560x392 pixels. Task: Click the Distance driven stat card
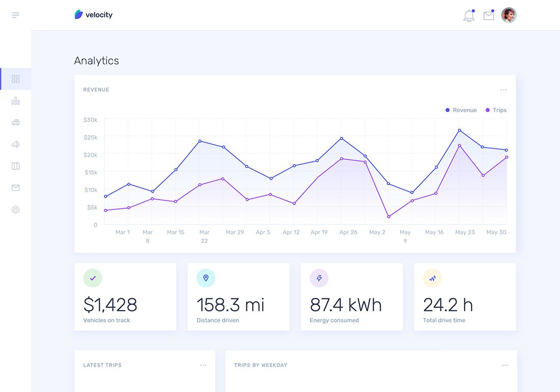pyautogui.click(x=238, y=297)
